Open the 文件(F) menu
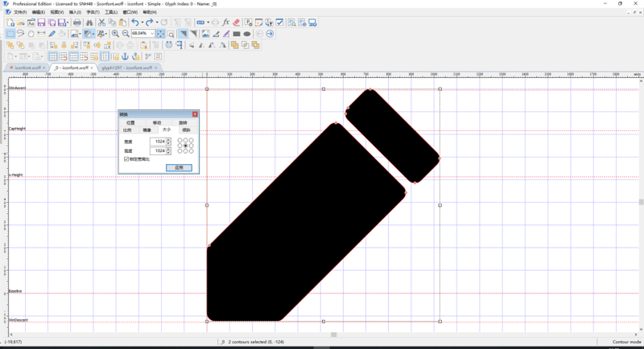This screenshot has width=644, height=349. [20, 12]
